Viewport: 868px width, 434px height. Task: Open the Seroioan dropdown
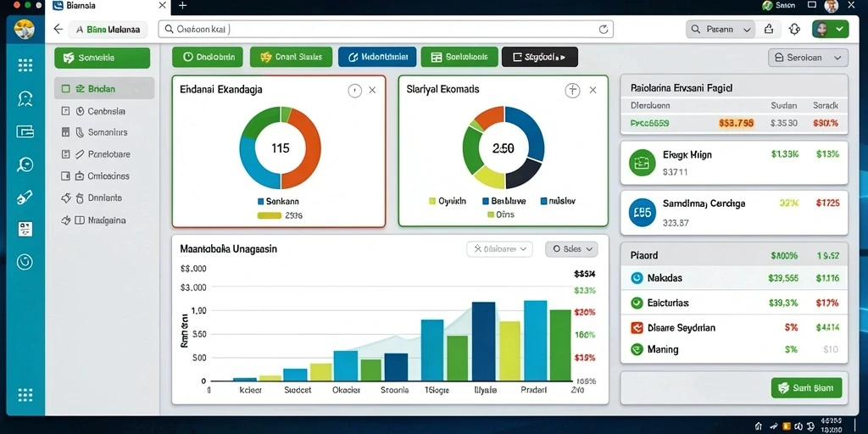[808, 58]
